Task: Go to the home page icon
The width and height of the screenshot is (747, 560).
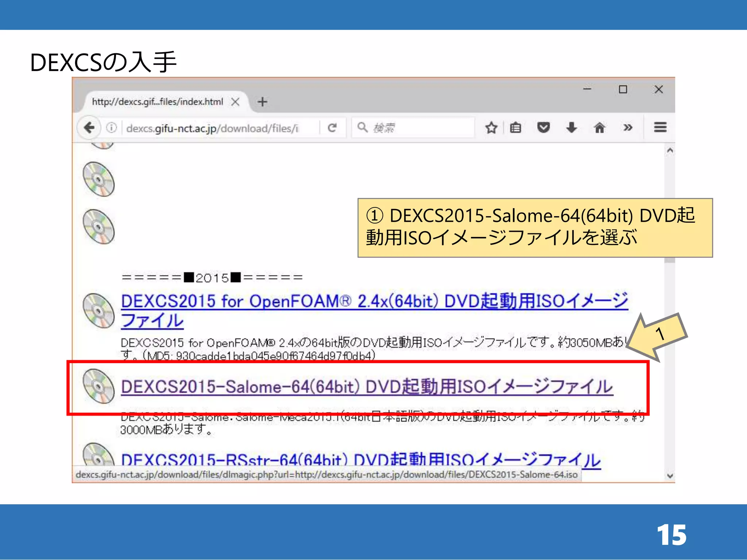Action: click(599, 128)
